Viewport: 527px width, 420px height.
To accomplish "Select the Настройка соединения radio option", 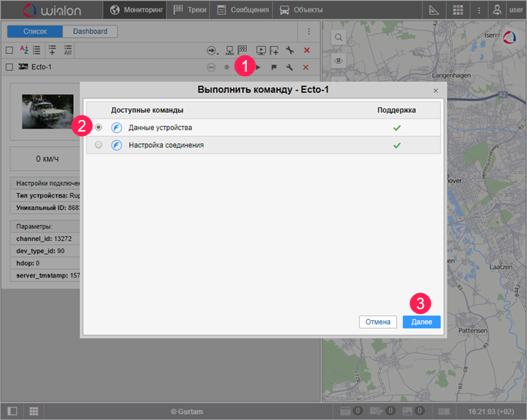I will (x=98, y=145).
